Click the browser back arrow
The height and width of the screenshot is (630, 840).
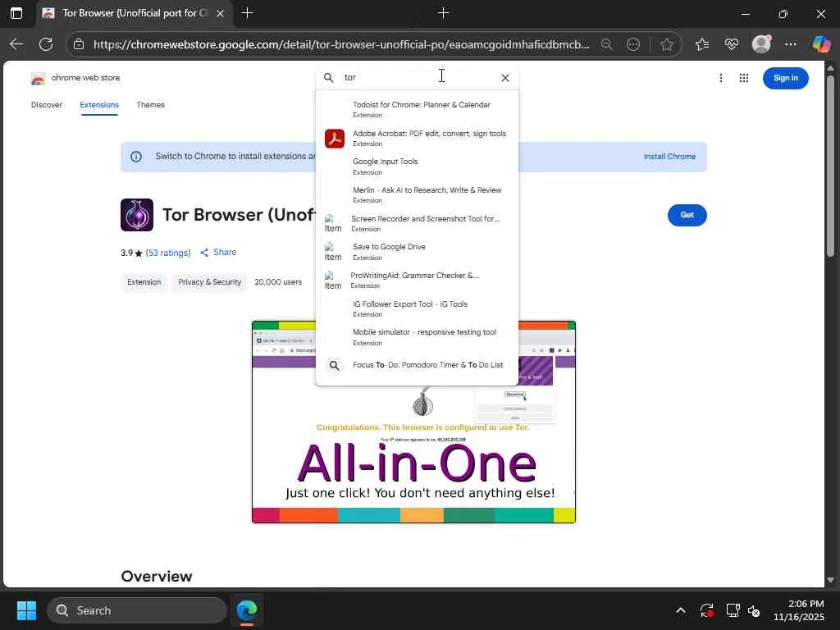(16, 44)
